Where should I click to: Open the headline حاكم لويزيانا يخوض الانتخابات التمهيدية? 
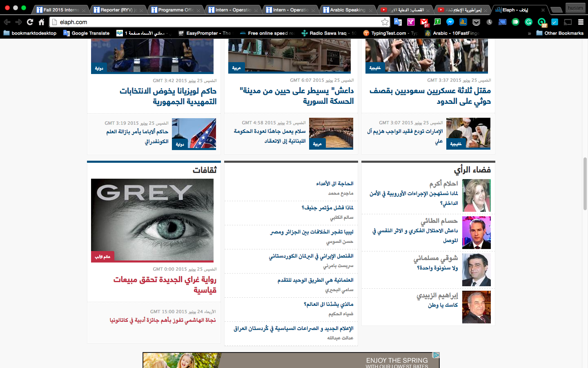pos(168,96)
